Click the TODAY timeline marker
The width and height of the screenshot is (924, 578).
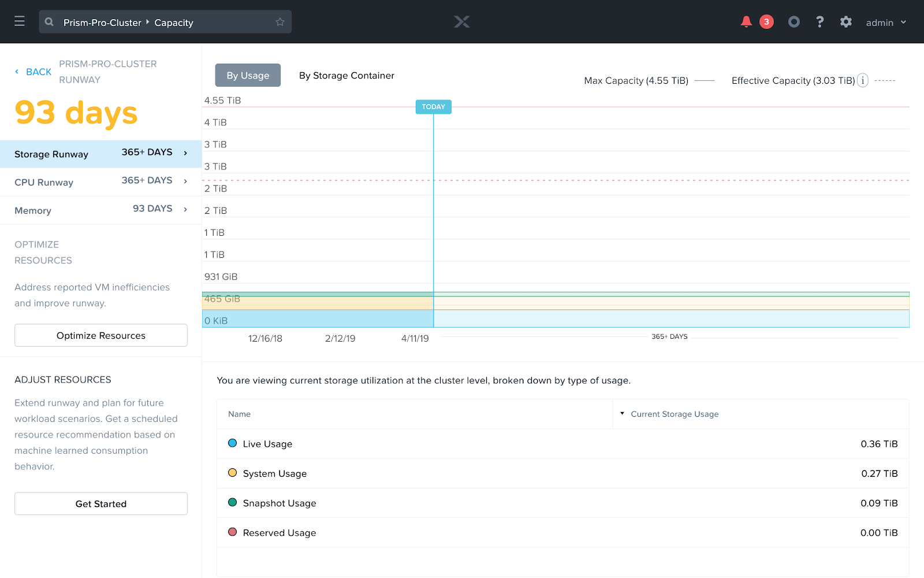point(433,107)
